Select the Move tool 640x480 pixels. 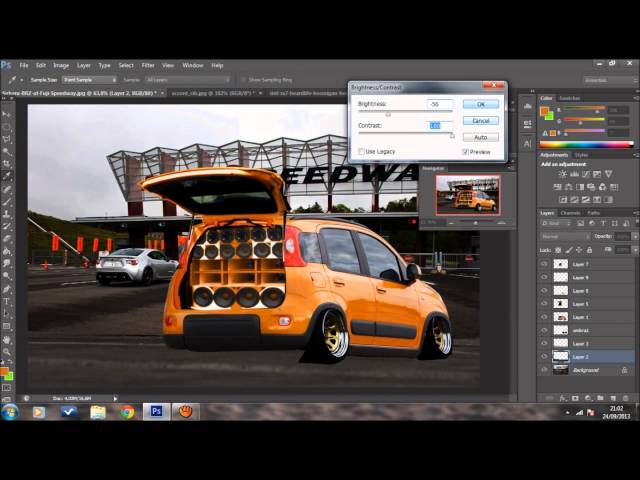point(7,115)
